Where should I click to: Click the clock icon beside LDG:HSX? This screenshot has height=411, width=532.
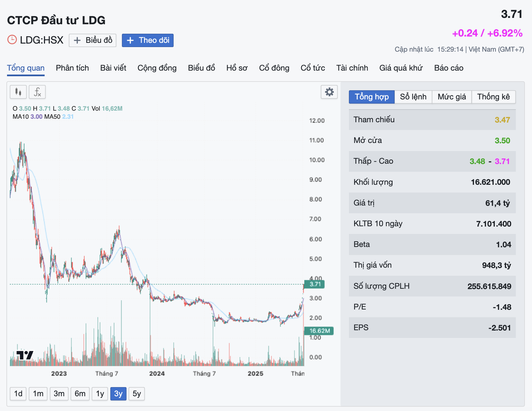12,40
